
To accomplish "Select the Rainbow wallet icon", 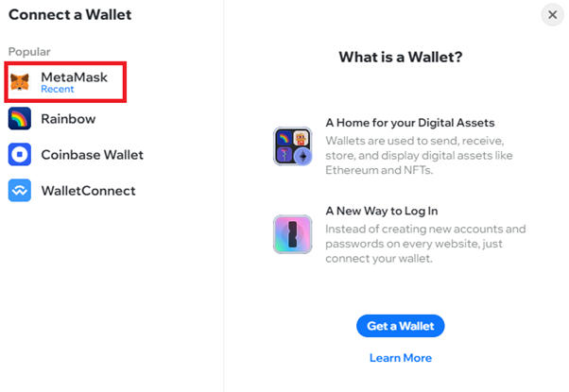I will click(20, 119).
